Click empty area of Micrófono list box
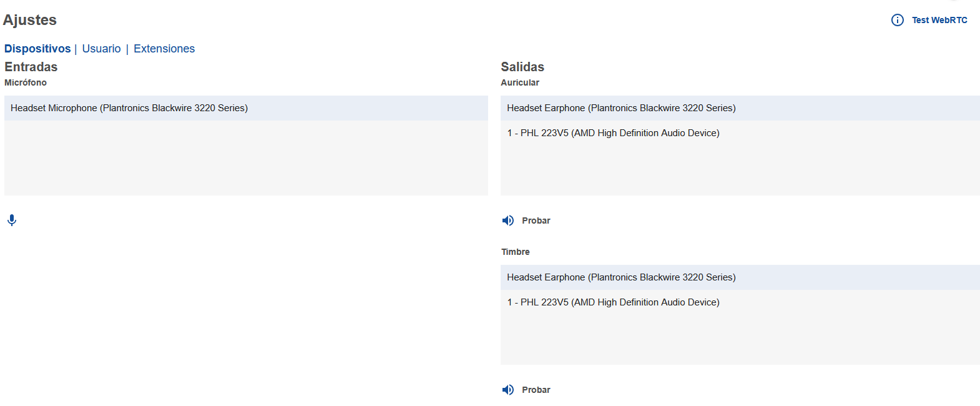Viewport: 980px width, 406px height. coord(246,162)
